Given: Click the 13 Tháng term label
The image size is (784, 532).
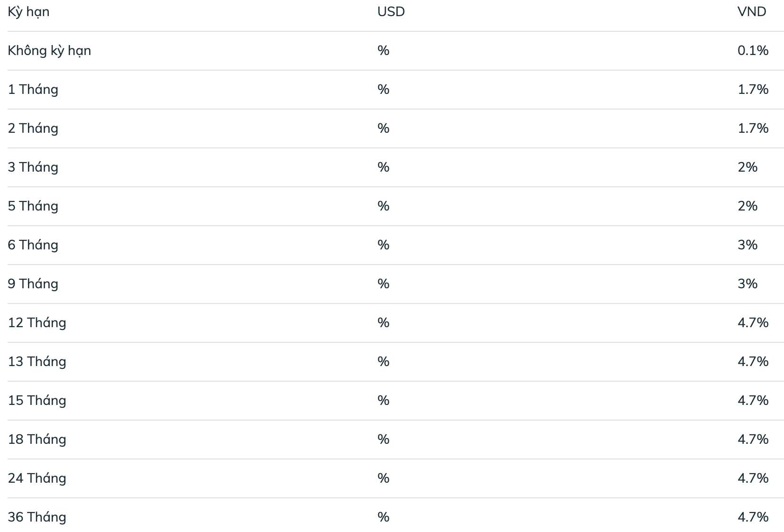Looking at the screenshot, I should (37, 362).
